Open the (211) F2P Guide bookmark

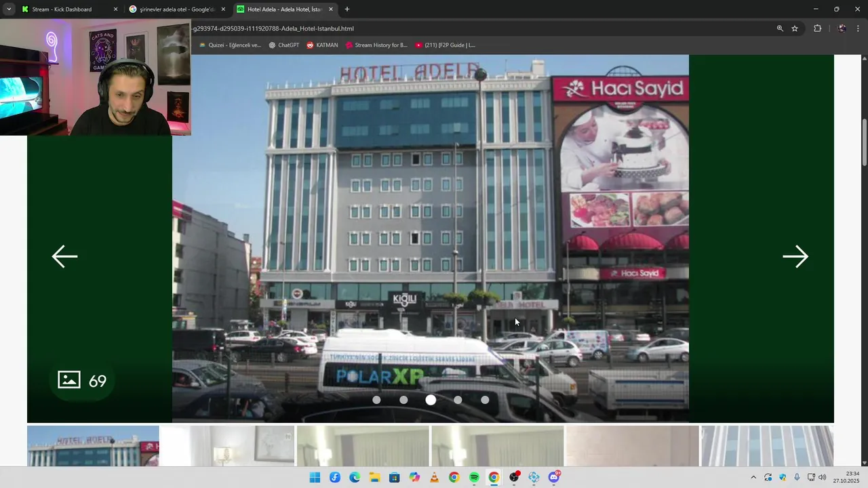[x=446, y=45]
